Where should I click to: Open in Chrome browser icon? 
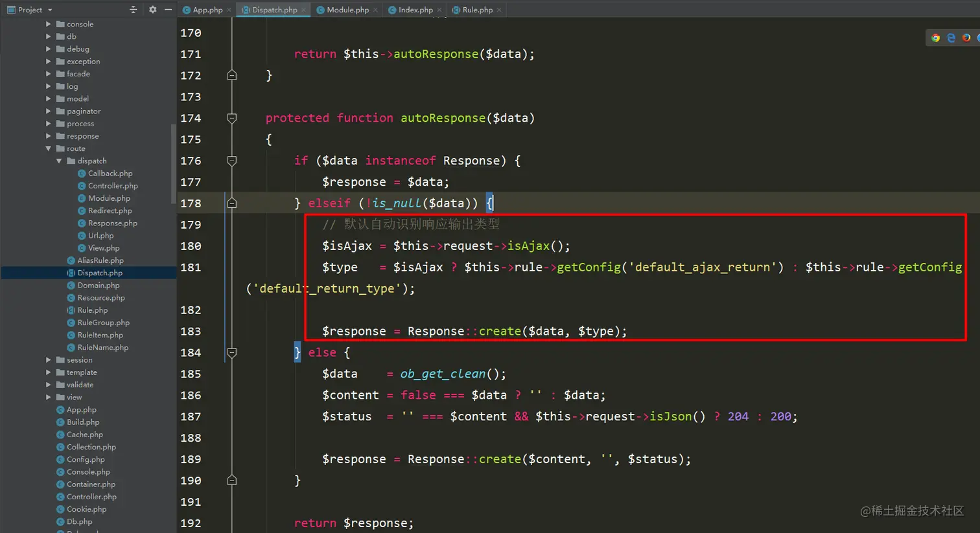click(x=935, y=38)
